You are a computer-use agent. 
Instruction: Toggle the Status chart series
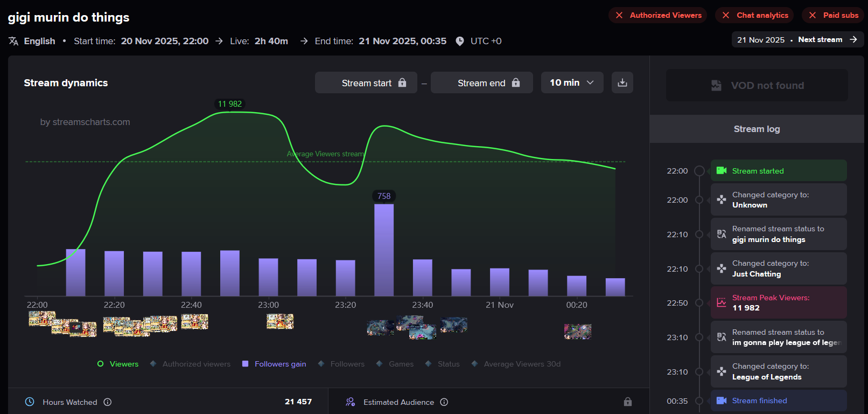(442, 364)
